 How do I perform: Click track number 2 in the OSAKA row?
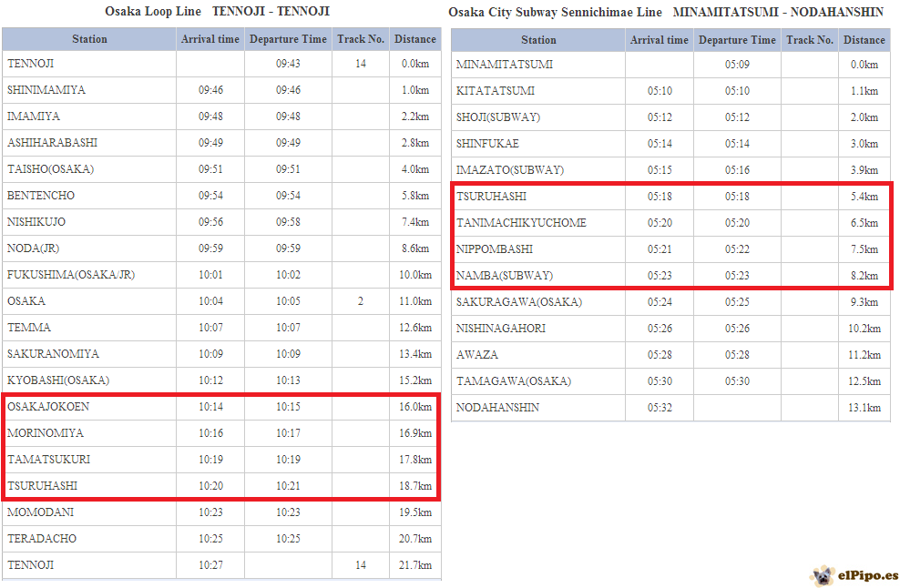(x=361, y=301)
